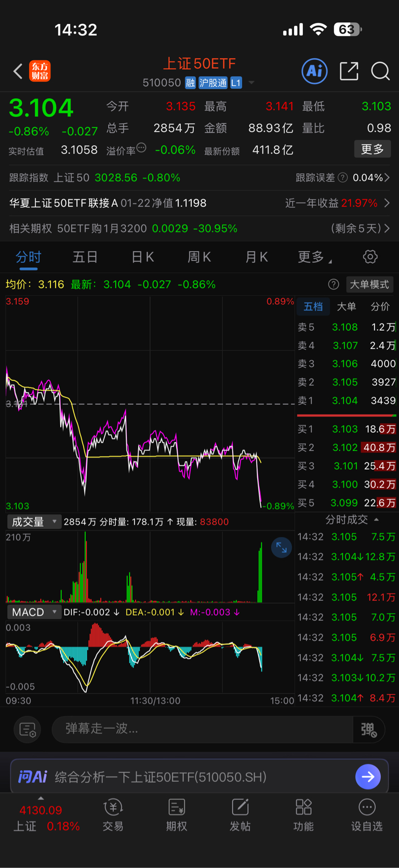Tap the 卖1 3.104 order row
Screen dimensions: 399x868
[x=347, y=400]
